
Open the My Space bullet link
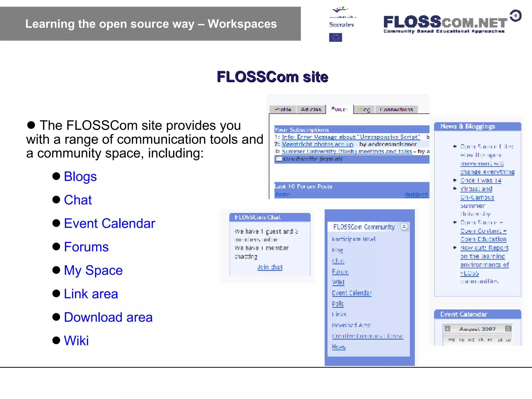93,270
